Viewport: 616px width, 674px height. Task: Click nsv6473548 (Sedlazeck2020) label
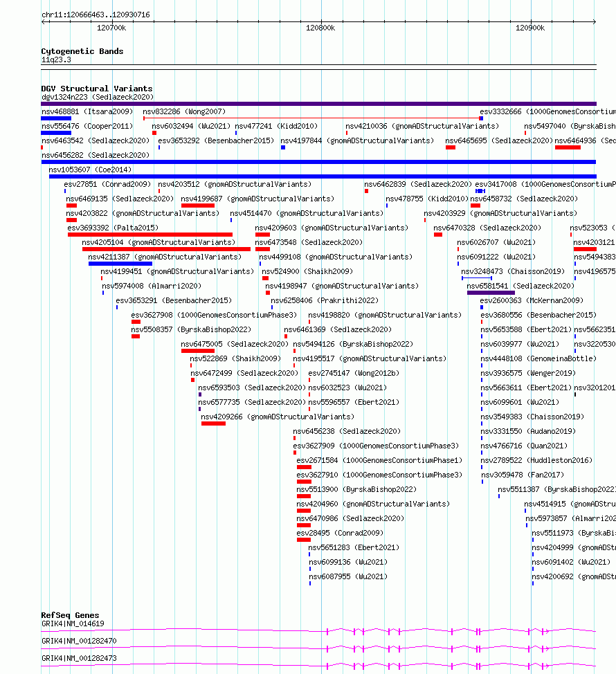coord(309,243)
